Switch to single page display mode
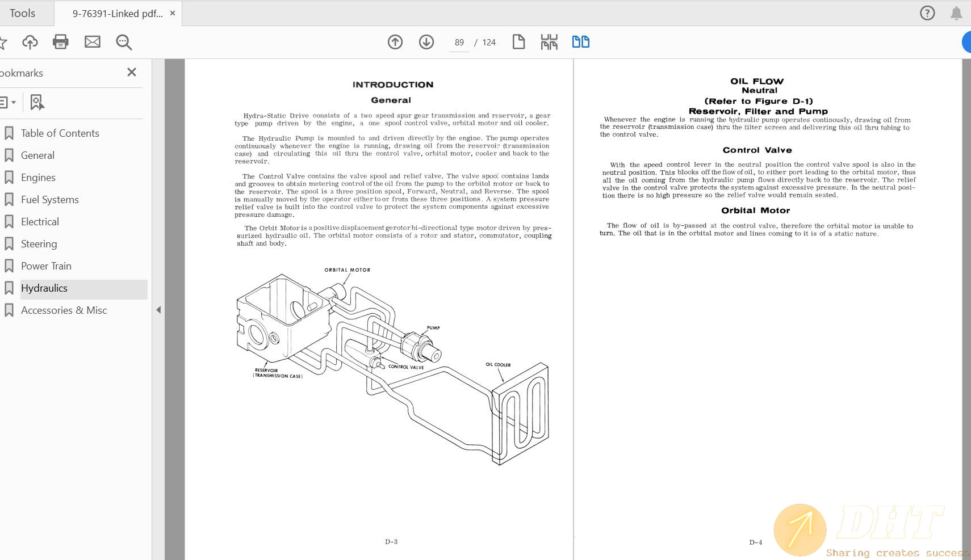 [x=518, y=41]
